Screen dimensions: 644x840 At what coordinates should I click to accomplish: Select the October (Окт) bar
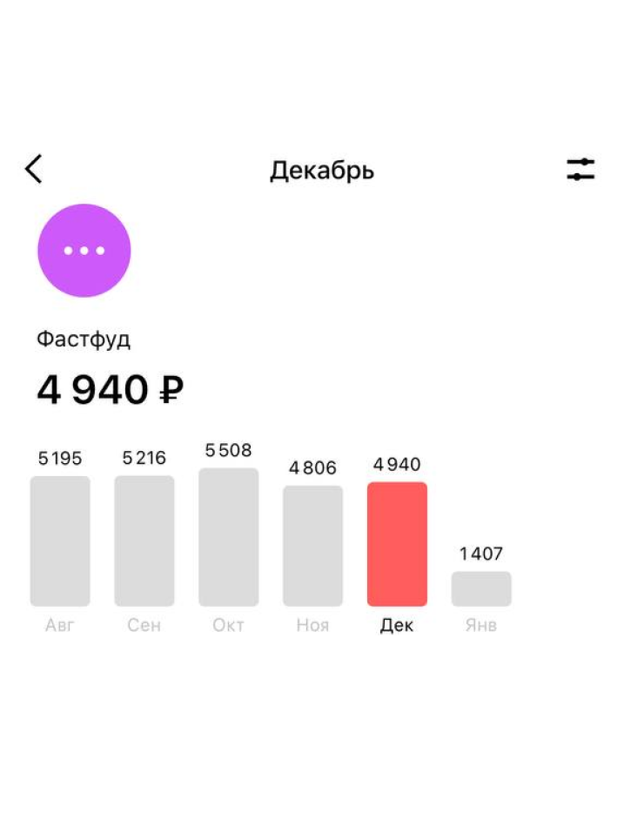[229, 537]
